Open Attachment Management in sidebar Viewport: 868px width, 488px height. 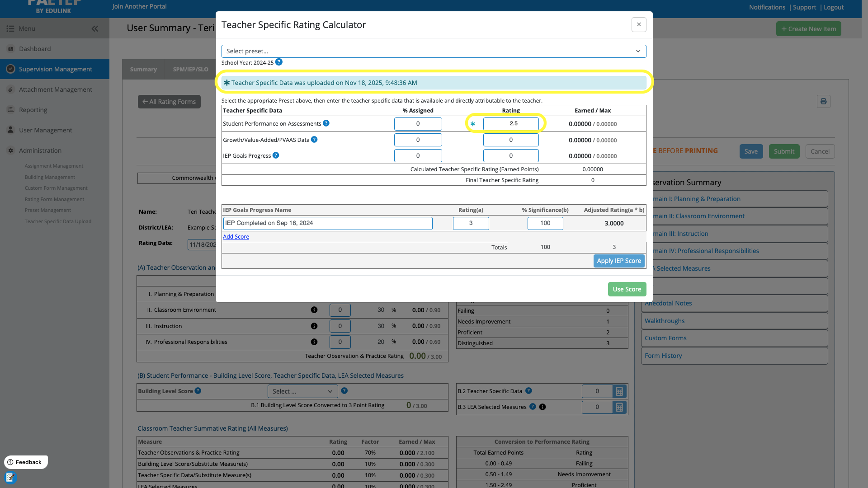55,89
